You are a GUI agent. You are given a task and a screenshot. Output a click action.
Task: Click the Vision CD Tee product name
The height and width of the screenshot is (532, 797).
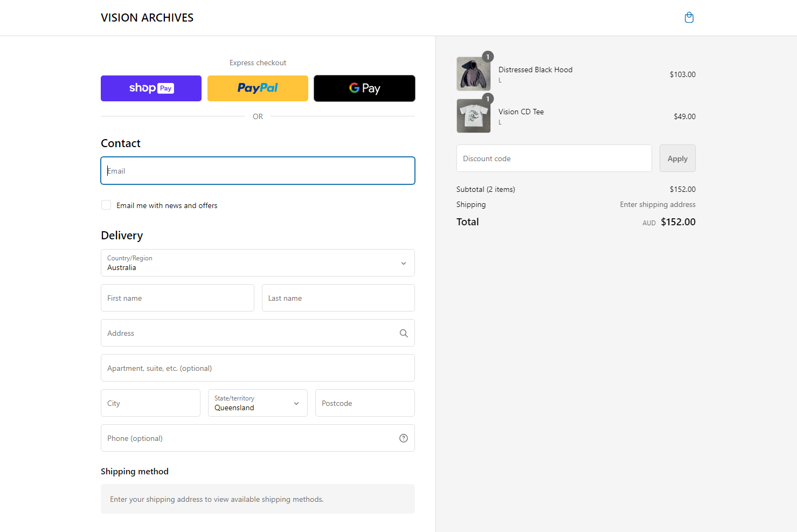[x=521, y=112]
